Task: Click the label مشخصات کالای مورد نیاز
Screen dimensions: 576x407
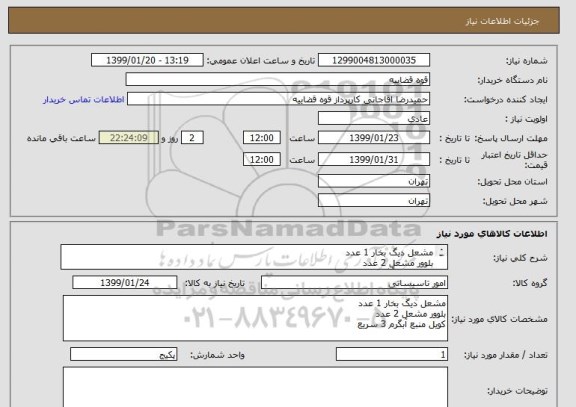Action: tap(500, 319)
